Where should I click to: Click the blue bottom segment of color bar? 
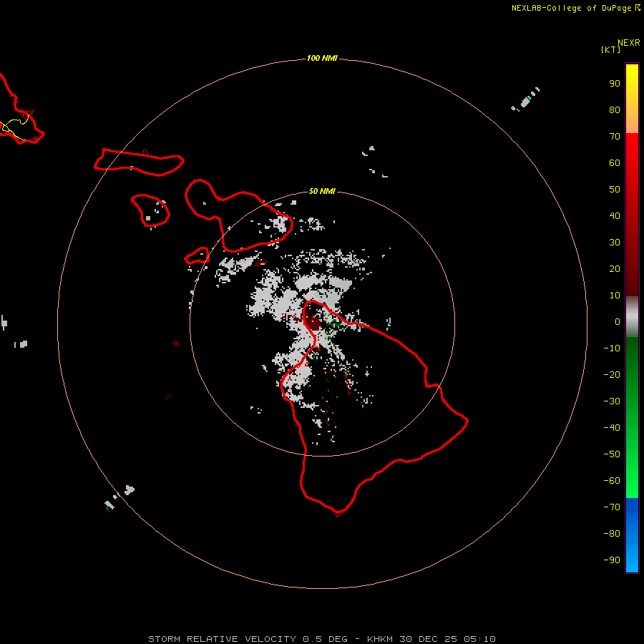coord(632,535)
